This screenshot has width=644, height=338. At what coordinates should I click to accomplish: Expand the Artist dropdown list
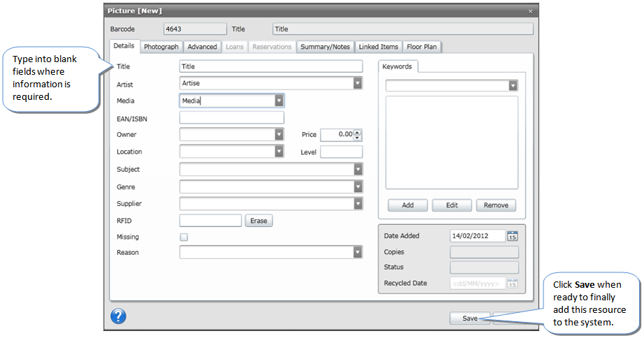[x=358, y=83]
